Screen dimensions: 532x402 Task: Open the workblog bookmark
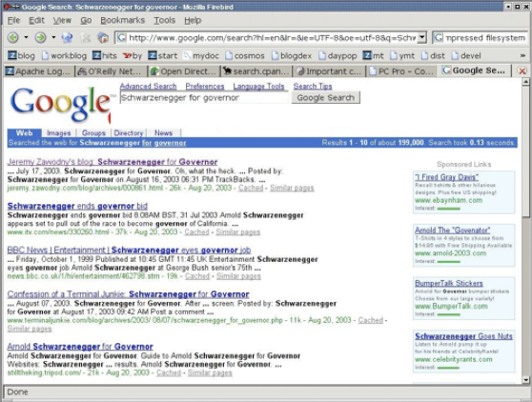click(64, 55)
